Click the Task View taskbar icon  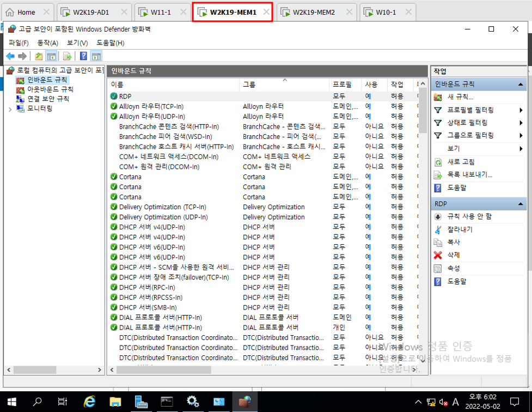tap(63, 402)
